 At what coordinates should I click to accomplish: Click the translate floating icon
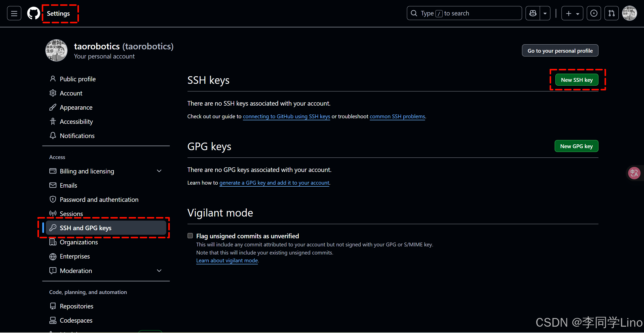pos(634,173)
